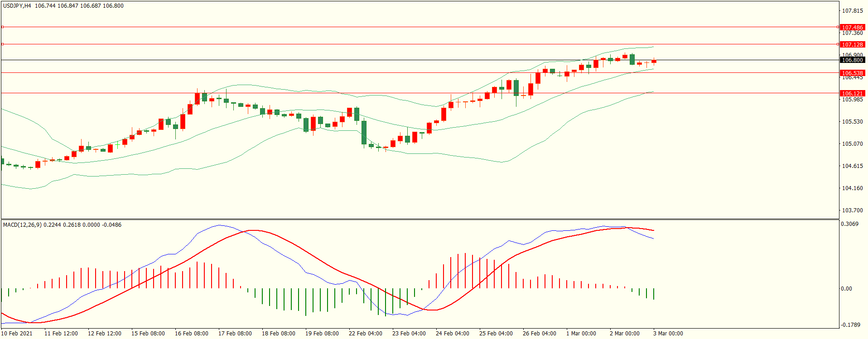This screenshot has height=339, width=868.
Task: Click the 0.3069 MACD scale maximum label
Action: [x=849, y=224]
